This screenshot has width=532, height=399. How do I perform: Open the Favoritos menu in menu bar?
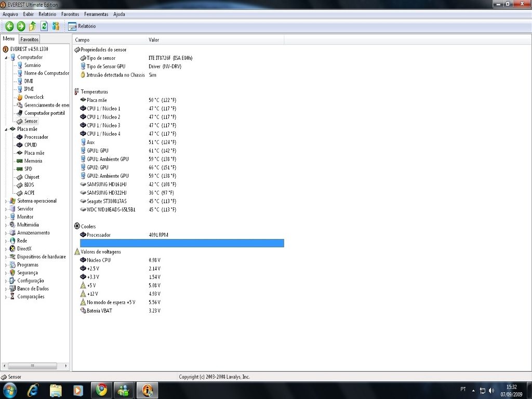(70, 14)
